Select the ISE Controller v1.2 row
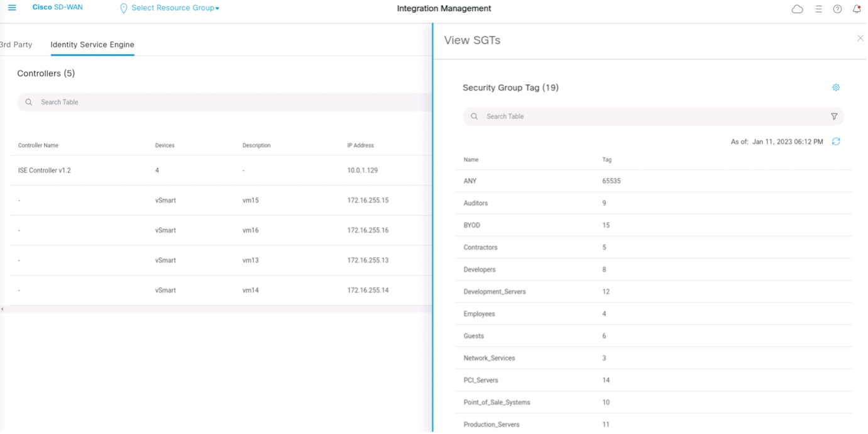This screenshot has height=434, width=868. (44, 170)
